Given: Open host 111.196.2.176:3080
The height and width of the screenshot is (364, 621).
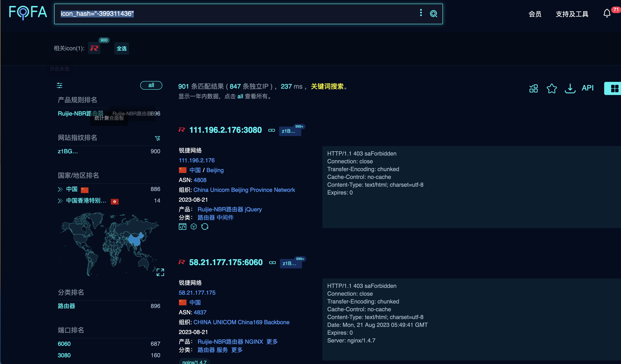Looking at the screenshot, I should pyautogui.click(x=226, y=130).
